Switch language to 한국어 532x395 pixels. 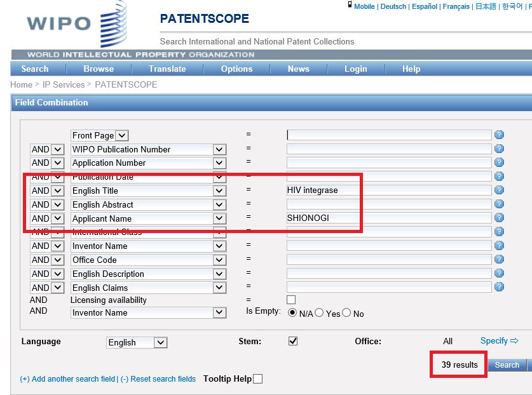[512, 6]
